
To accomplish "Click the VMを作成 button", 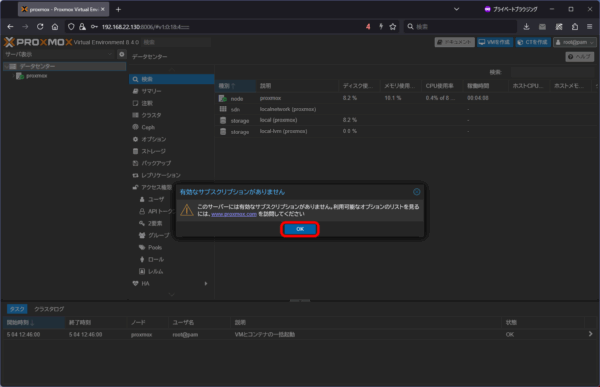I will pyautogui.click(x=494, y=42).
